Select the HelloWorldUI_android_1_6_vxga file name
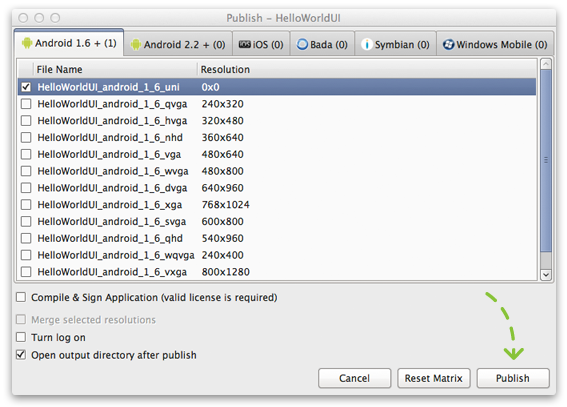Image resolution: width=567 pixels, height=407 pixels. coord(112,272)
